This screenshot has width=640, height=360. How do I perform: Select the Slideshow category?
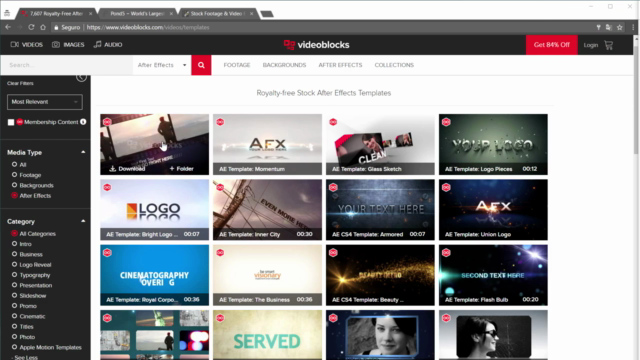coord(33,296)
